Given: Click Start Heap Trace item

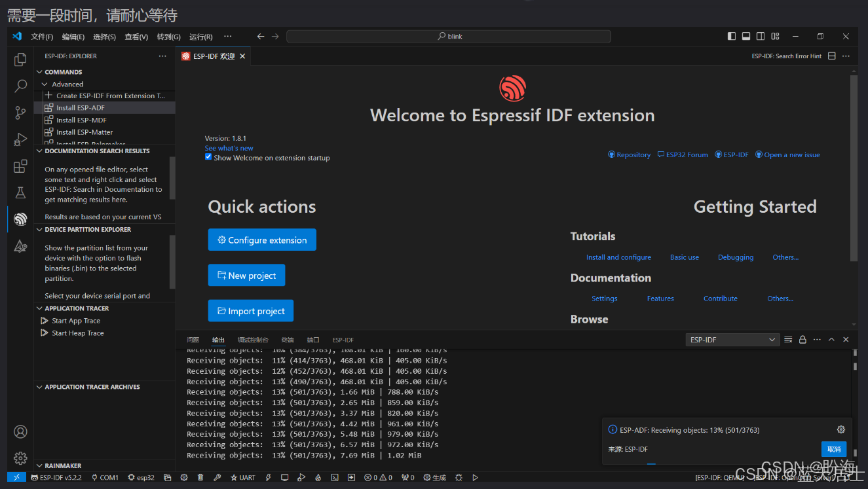Looking at the screenshot, I should point(77,333).
